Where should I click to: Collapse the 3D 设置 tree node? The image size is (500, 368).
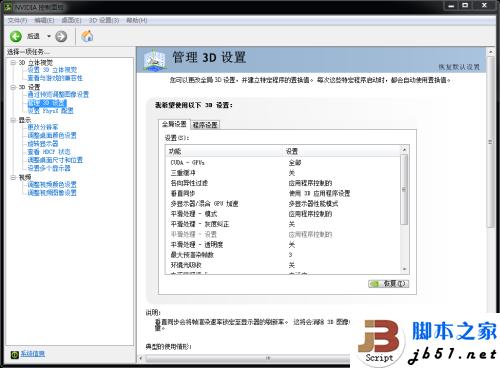[x=13, y=87]
